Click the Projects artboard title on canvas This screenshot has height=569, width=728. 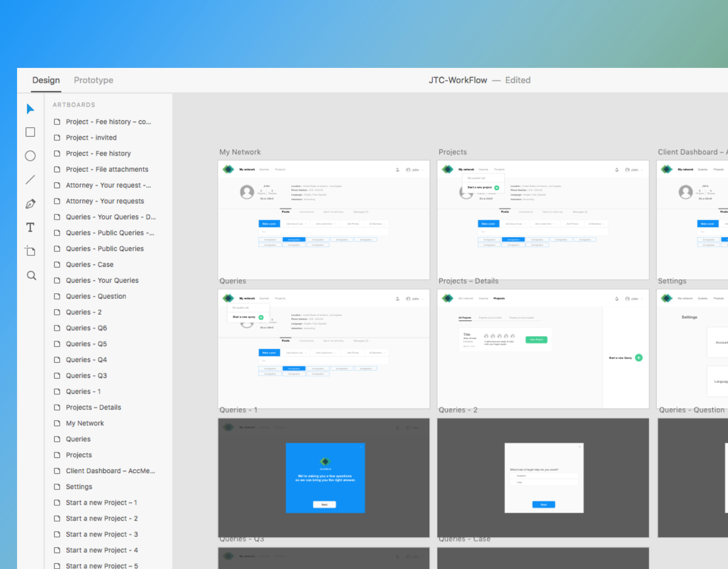(x=453, y=152)
